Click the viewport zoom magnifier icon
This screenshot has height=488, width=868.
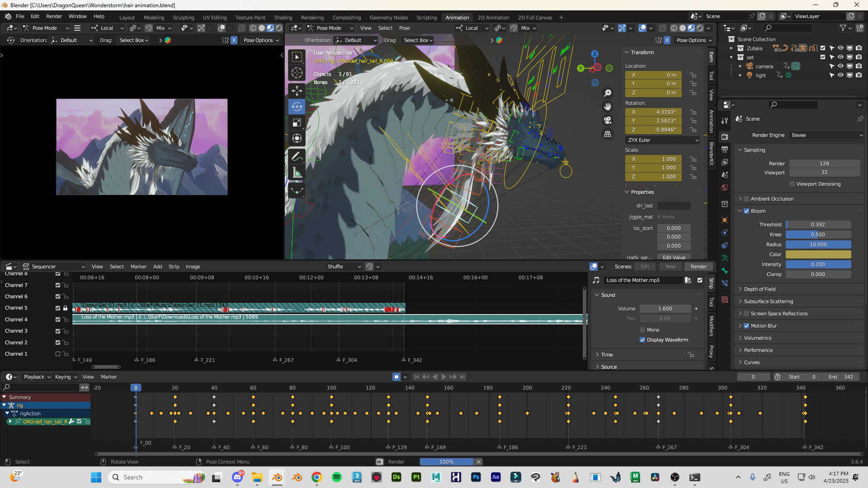pos(608,93)
